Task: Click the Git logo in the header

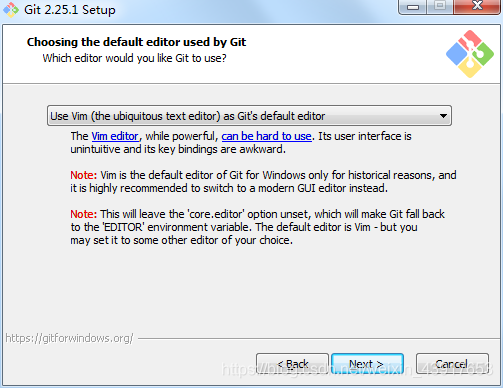Action: pyautogui.click(x=470, y=54)
